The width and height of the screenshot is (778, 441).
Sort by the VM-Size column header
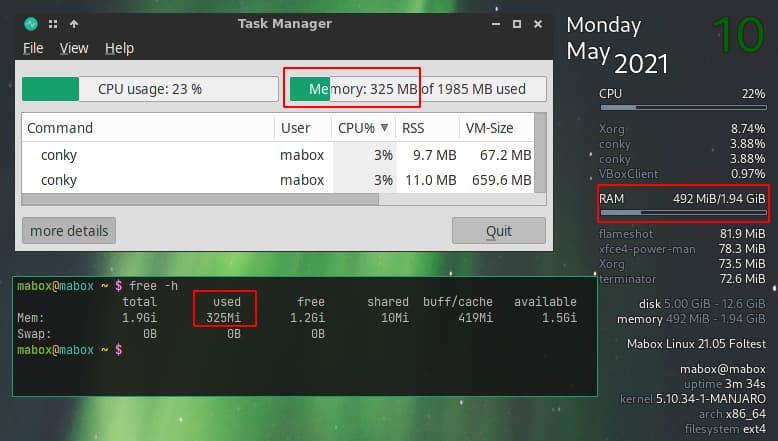pos(489,128)
